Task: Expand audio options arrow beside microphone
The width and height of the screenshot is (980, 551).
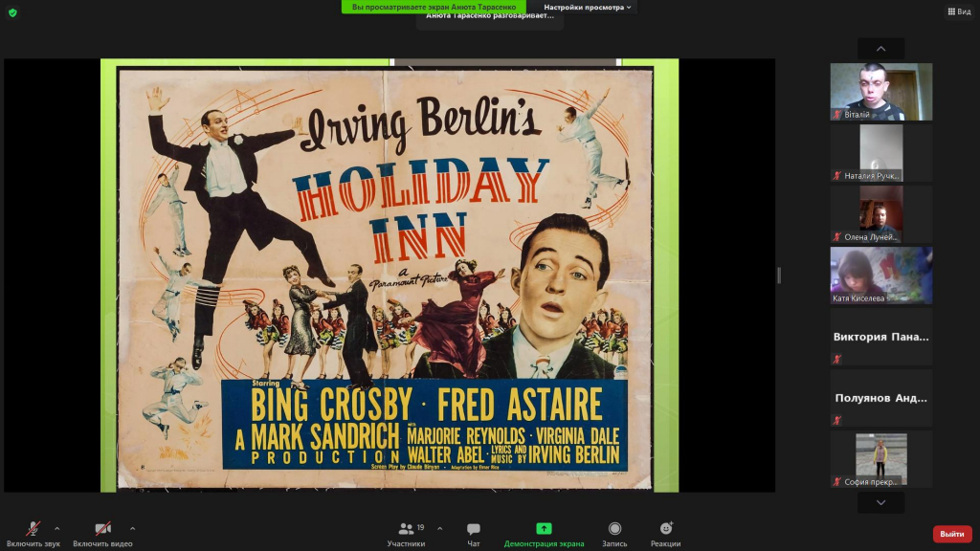Action: (x=56, y=528)
